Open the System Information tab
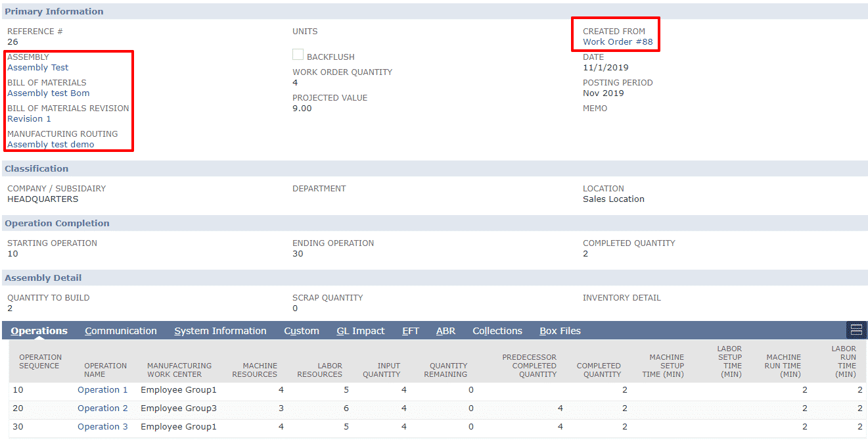 click(x=220, y=331)
